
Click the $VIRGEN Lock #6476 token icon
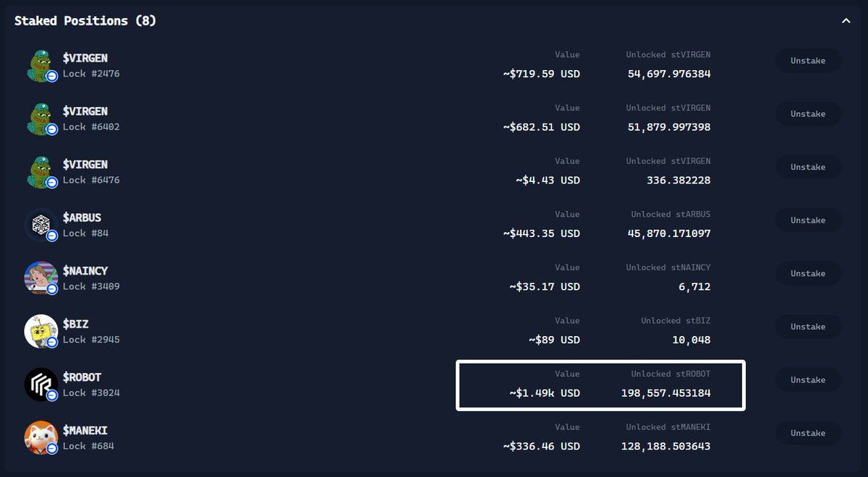[41, 172]
